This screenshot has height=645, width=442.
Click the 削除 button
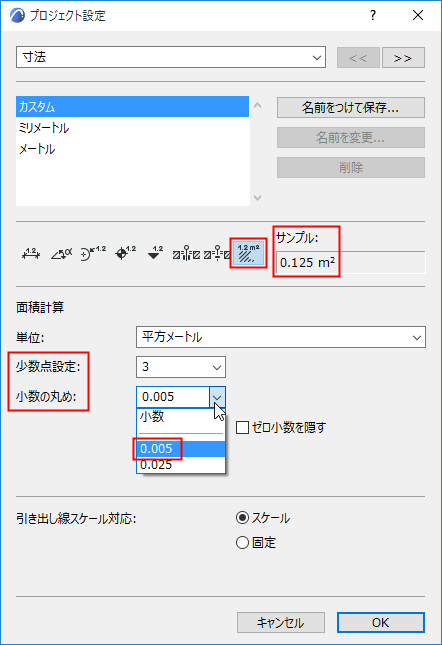(x=351, y=167)
